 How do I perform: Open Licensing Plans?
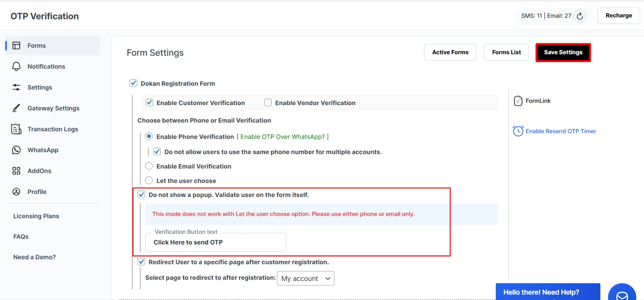point(36,216)
